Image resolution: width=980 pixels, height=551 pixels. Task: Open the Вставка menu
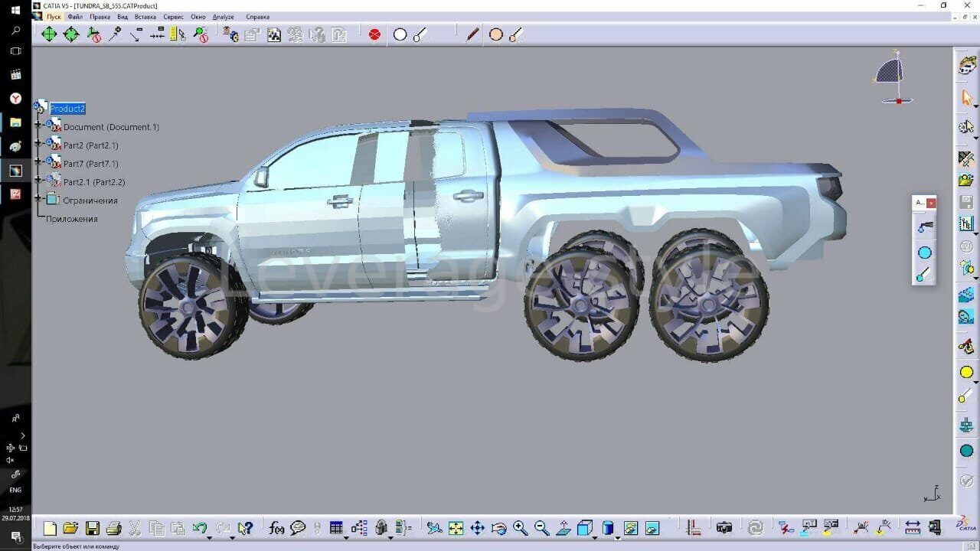point(145,17)
